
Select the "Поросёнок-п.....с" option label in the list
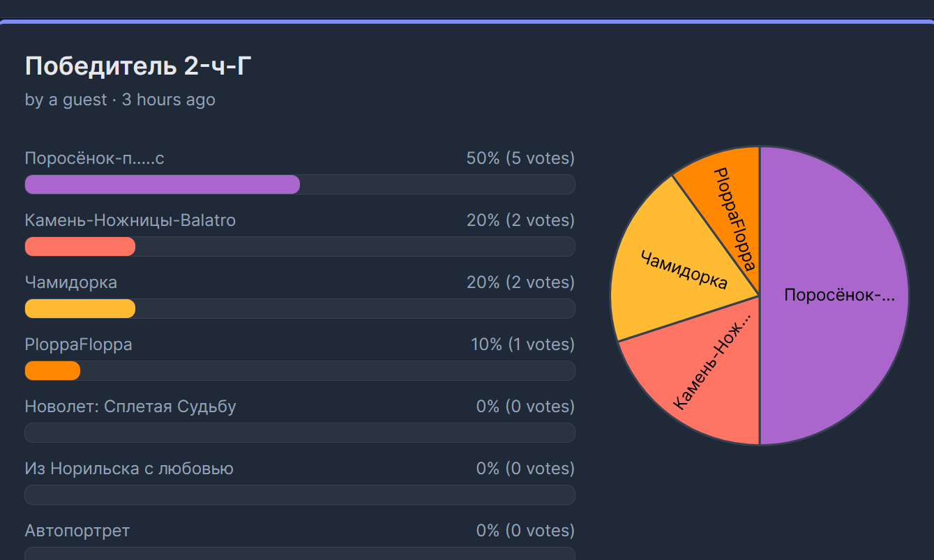click(94, 158)
